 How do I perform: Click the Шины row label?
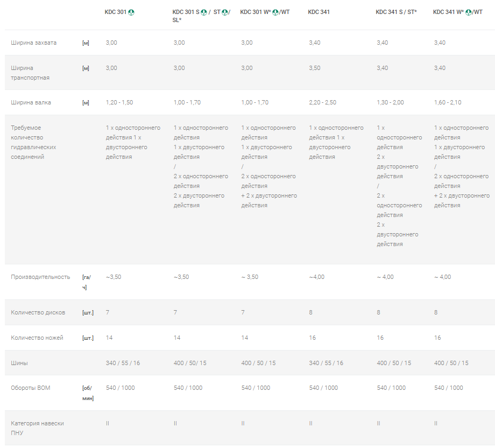point(19,363)
